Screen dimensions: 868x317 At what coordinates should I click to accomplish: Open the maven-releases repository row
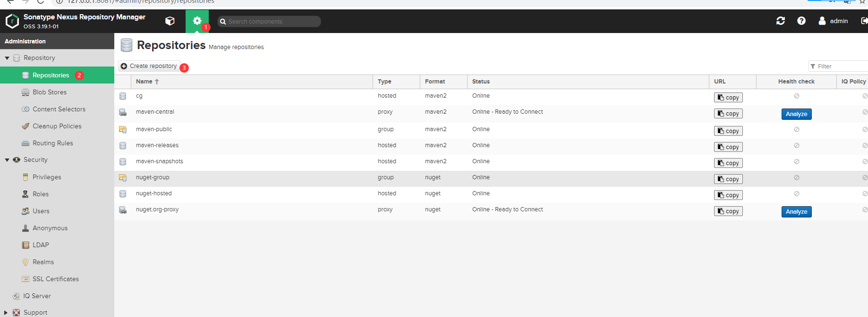[491, 146]
